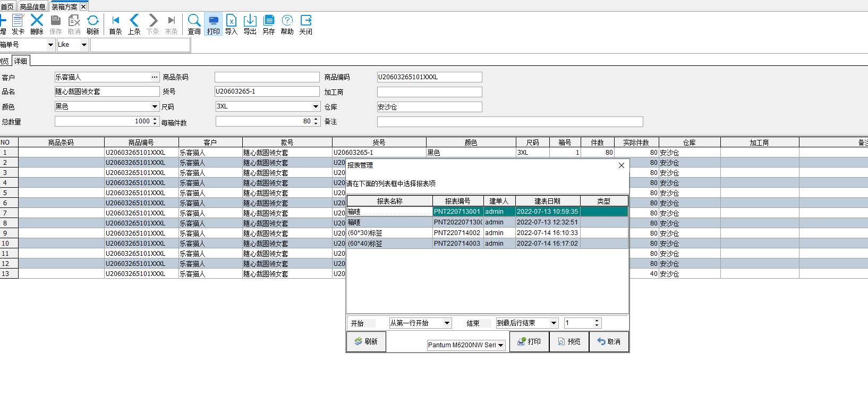Open the 详细 sub-tab

(21, 61)
